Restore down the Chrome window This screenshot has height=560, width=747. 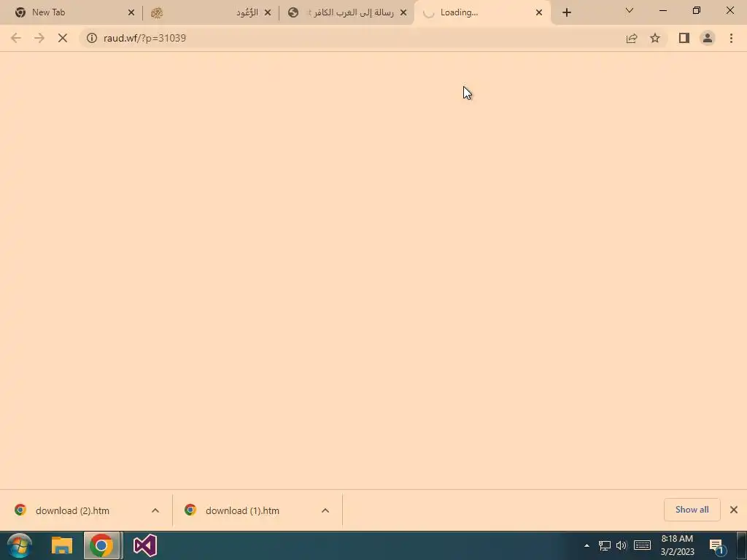coord(697,10)
